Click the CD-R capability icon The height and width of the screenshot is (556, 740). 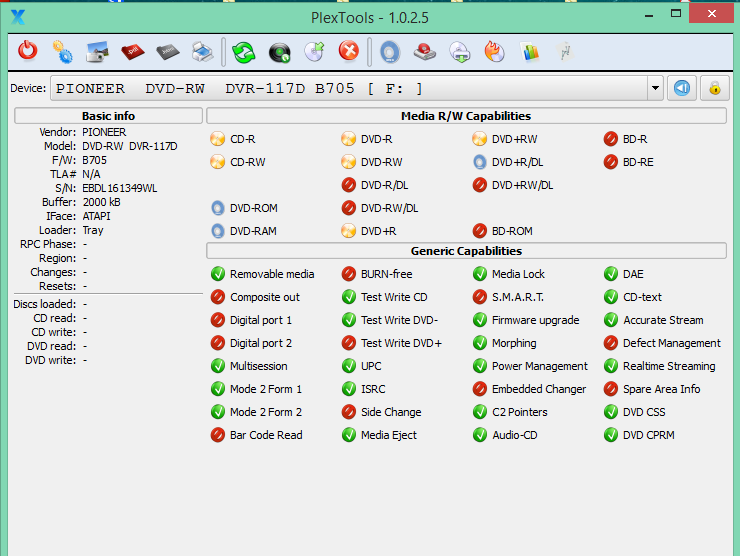[x=218, y=139]
